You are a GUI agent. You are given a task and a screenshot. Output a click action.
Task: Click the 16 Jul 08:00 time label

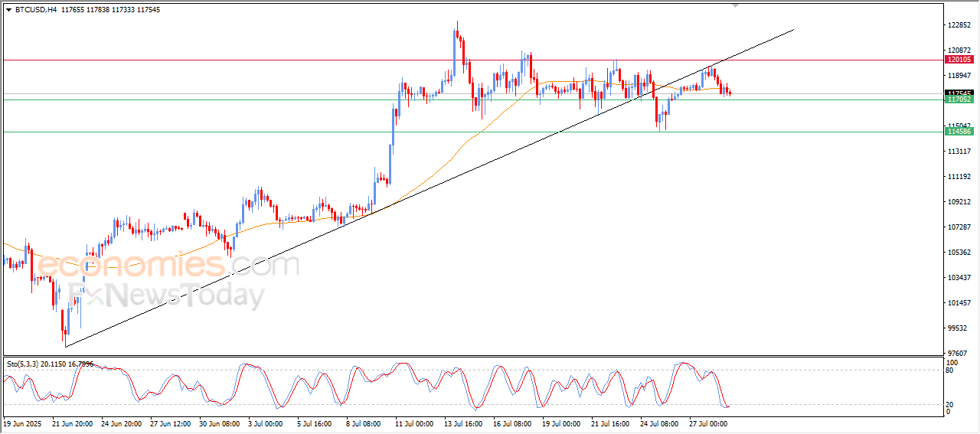coord(514,423)
